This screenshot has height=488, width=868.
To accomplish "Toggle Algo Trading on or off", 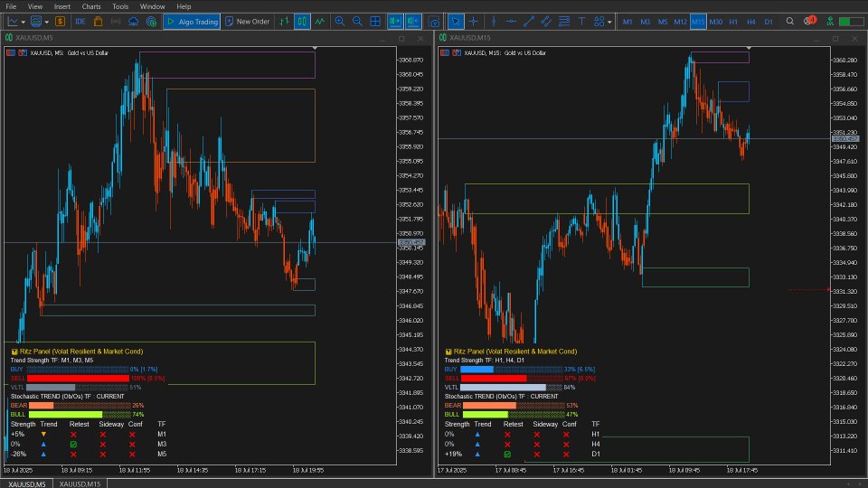I will pyautogui.click(x=192, y=22).
